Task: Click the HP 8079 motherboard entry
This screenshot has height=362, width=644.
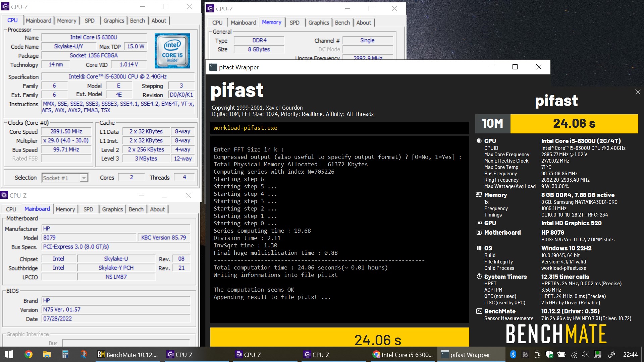Action: point(552,233)
